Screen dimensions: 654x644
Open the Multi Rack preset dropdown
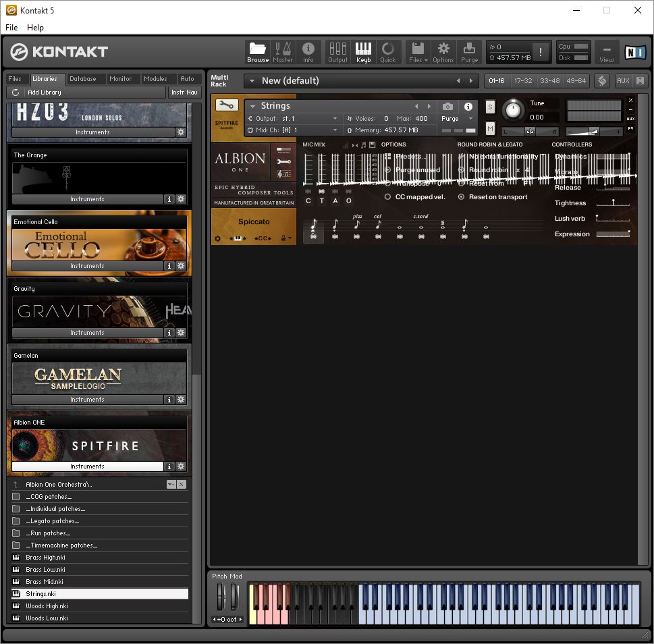coord(252,81)
